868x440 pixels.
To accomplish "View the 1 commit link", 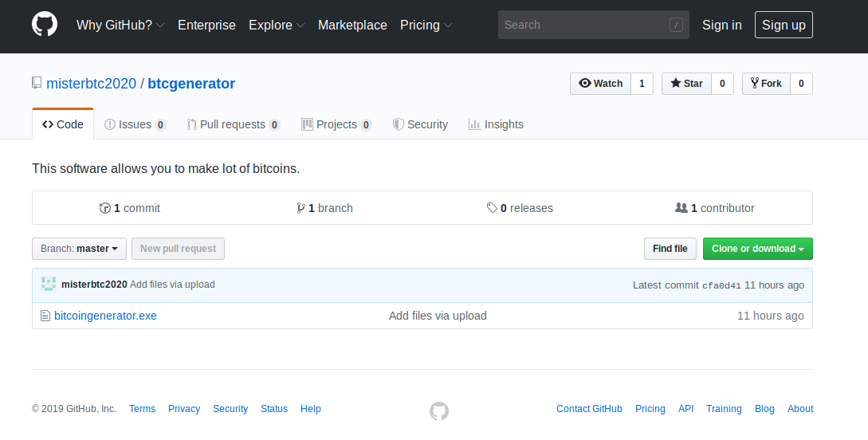I will (130, 208).
